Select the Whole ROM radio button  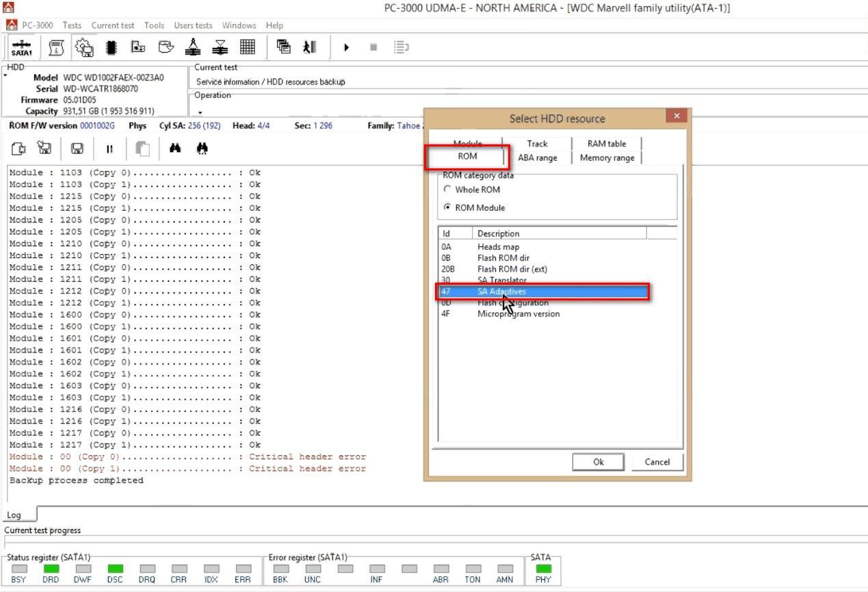pos(447,190)
